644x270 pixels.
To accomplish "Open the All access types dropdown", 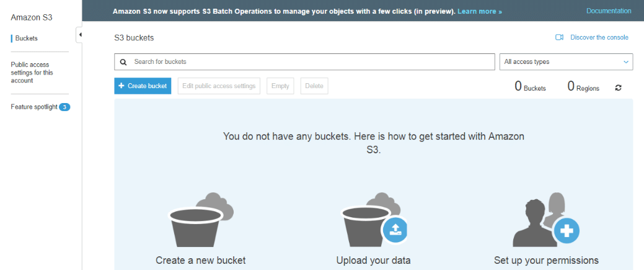I will (x=566, y=62).
